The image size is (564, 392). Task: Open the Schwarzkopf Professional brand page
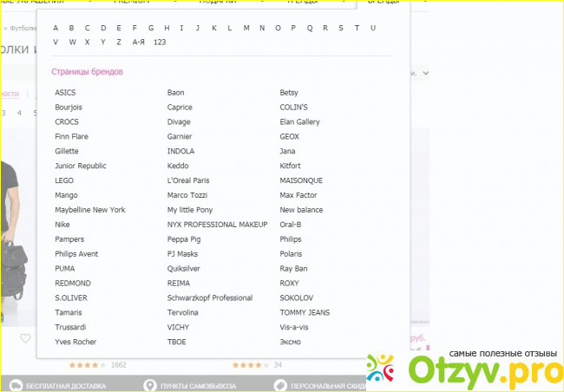[x=209, y=297]
